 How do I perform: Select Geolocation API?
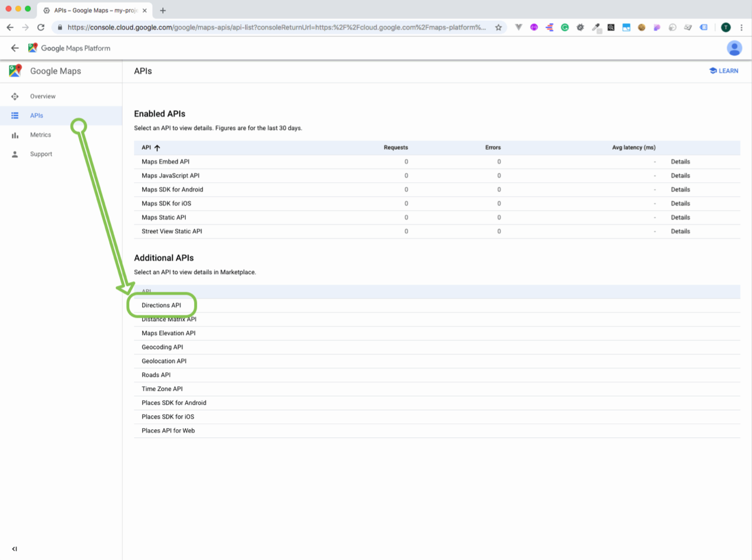click(437, 361)
